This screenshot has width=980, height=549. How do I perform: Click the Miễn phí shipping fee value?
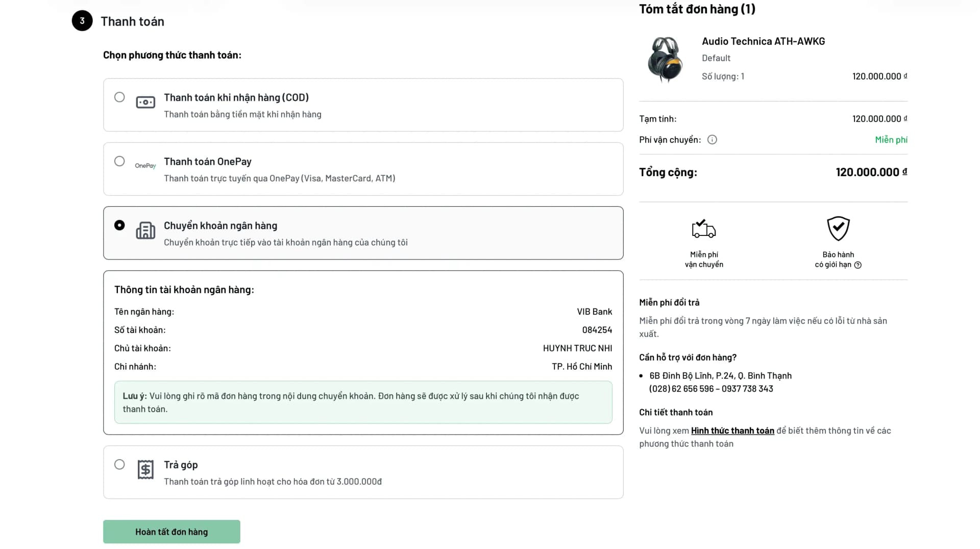pos(891,140)
